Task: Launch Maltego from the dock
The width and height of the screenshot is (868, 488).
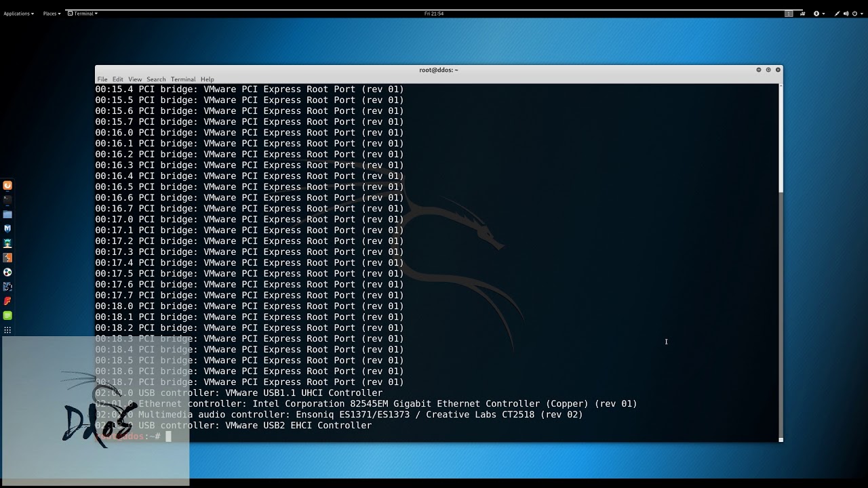Action: (x=7, y=287)
